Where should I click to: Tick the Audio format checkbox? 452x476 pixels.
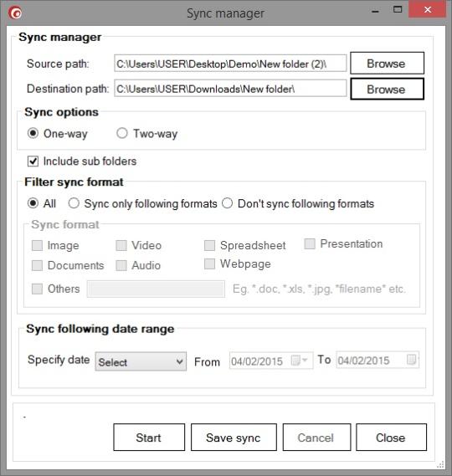pyautogui.click(x=121, y=265)
